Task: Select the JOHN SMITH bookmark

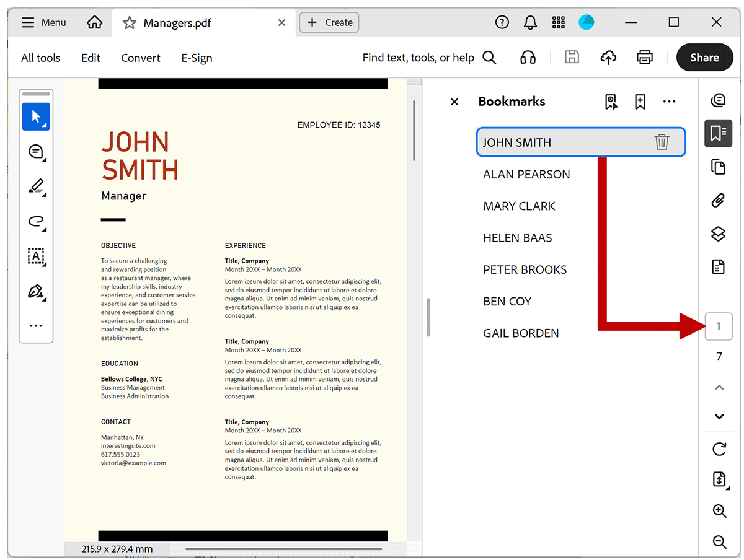Action: 581,142
